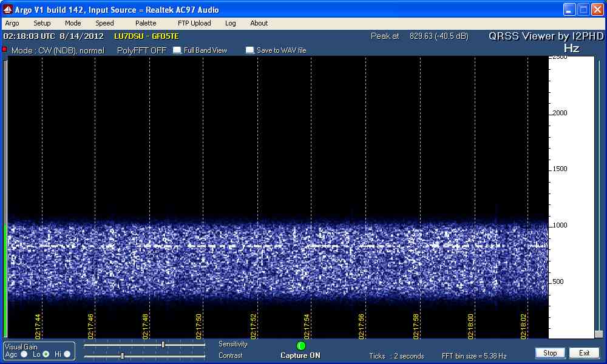Click the 'PolyFFT OFF' label
The width and height of the screenshot is (607, 364).
tap(141, 50)
